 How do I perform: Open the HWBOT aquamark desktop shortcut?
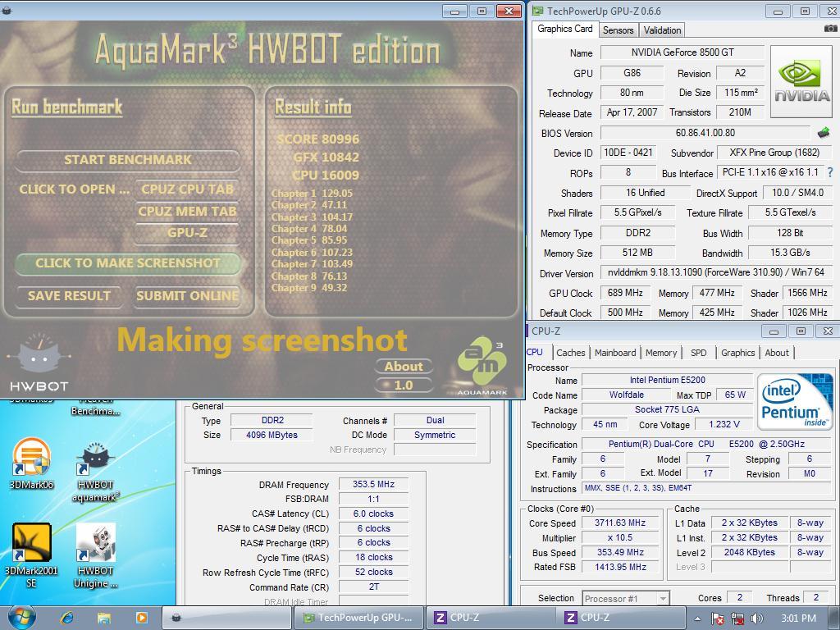click(x=95, y=472)
